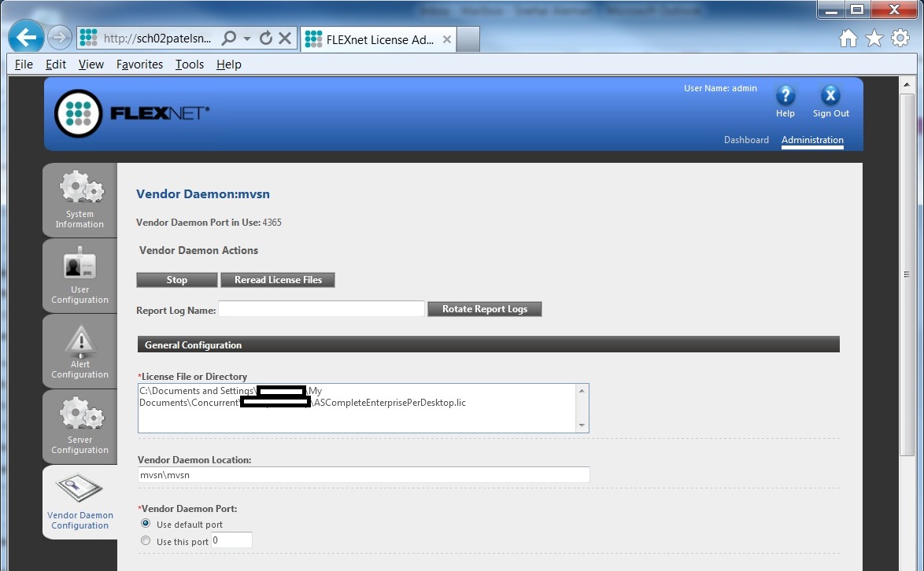Open favorites star icon
Screen dimensions: 924x571
pyautogui.click(x=874, y=39)
